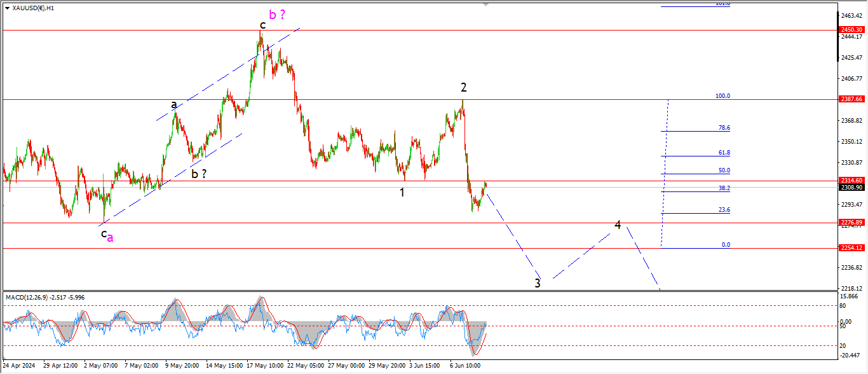
Task: Click the wave '2' label above the peak
Action: pyautogui.click(x=464, y=87)
